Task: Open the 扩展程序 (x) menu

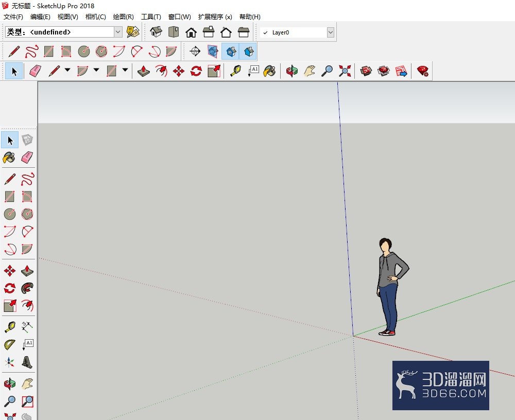Action: 215,17
